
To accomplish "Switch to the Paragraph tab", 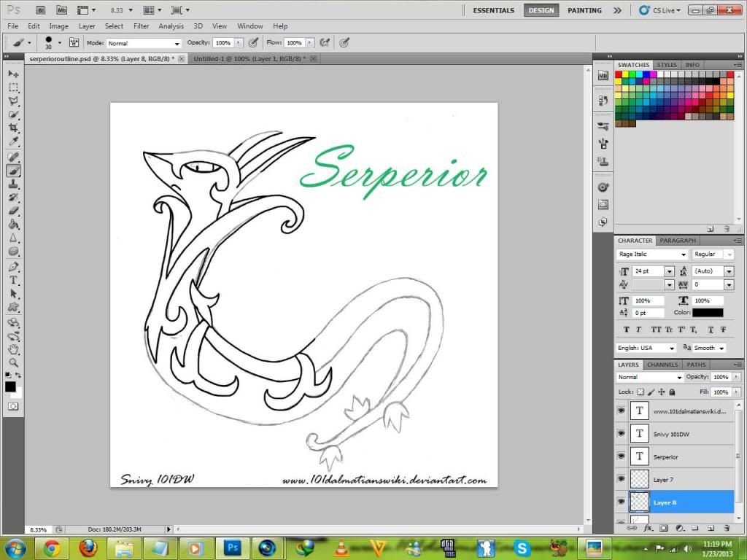I will tap(678, 241).
